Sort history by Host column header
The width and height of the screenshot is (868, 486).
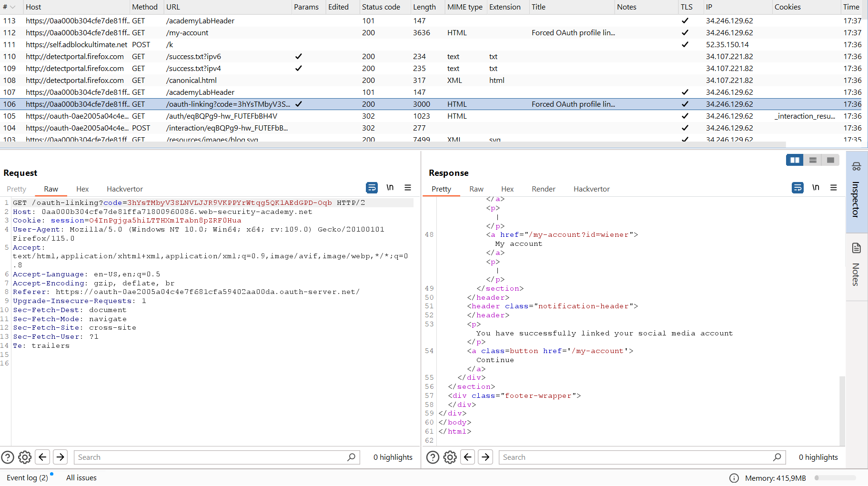tap(76, 7)
